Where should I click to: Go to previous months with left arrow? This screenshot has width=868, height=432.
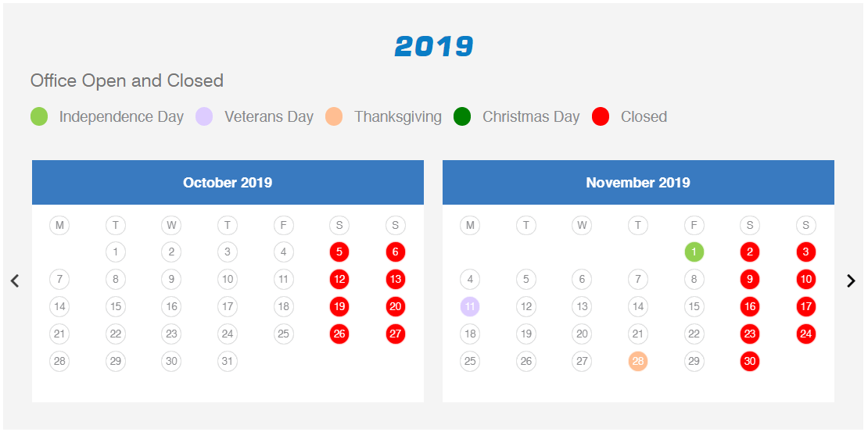15,281
